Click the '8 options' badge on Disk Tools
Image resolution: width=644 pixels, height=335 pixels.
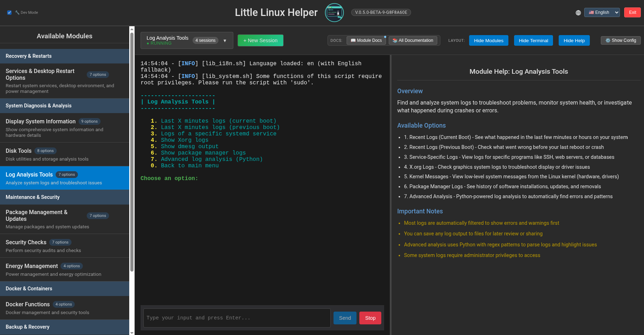[x=45, y=151]
